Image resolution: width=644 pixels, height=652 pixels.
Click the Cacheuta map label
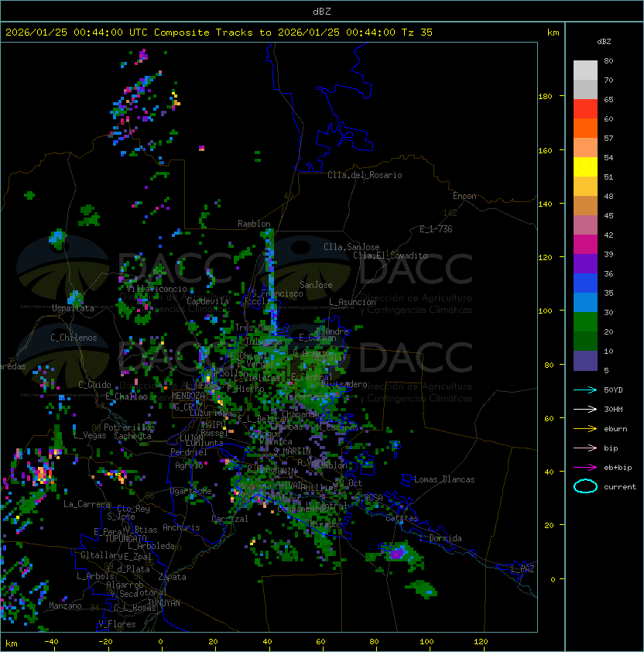(132, 436)
